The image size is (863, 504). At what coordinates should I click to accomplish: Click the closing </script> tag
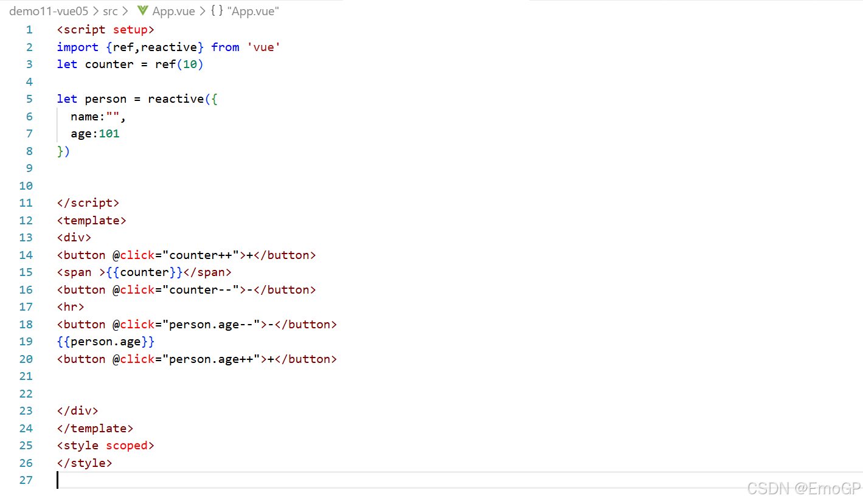pyautogui.click(x=88, y=203)
